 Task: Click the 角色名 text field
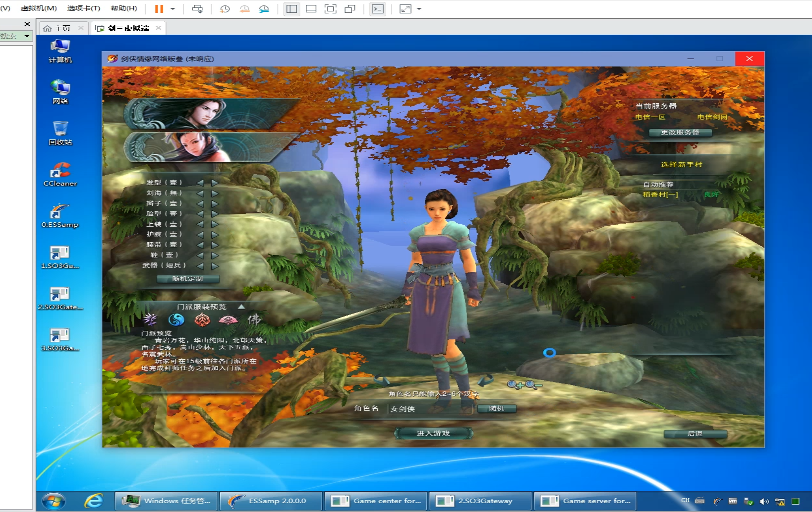coord(429,409)
